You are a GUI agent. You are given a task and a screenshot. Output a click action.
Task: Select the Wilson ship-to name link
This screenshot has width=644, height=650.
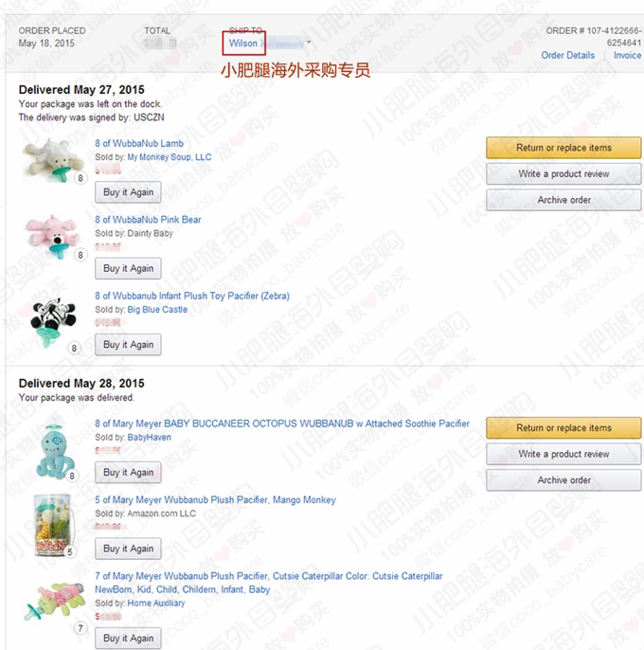pyautogui.click(x=243, y=44)
